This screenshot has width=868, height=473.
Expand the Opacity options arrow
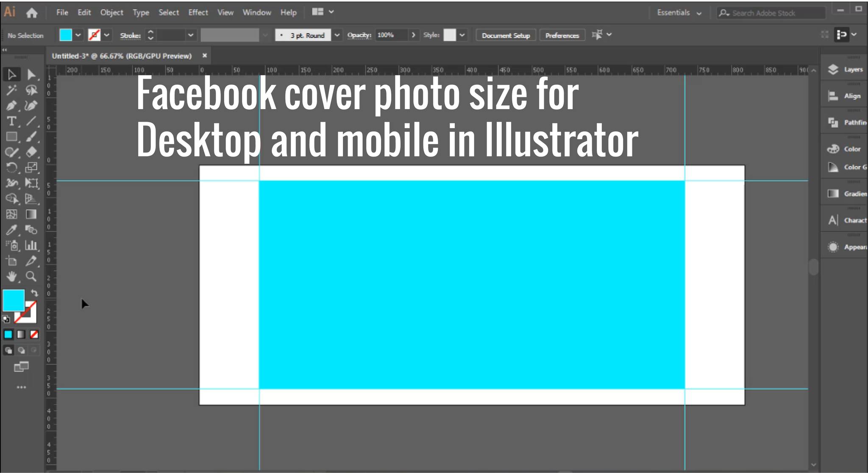(x=413, y=35)
